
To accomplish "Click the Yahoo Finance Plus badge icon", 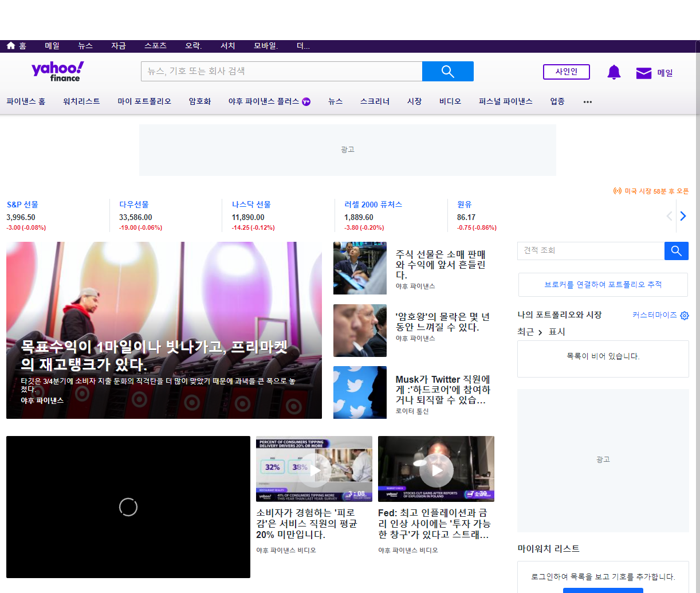I will pos(306,101).
